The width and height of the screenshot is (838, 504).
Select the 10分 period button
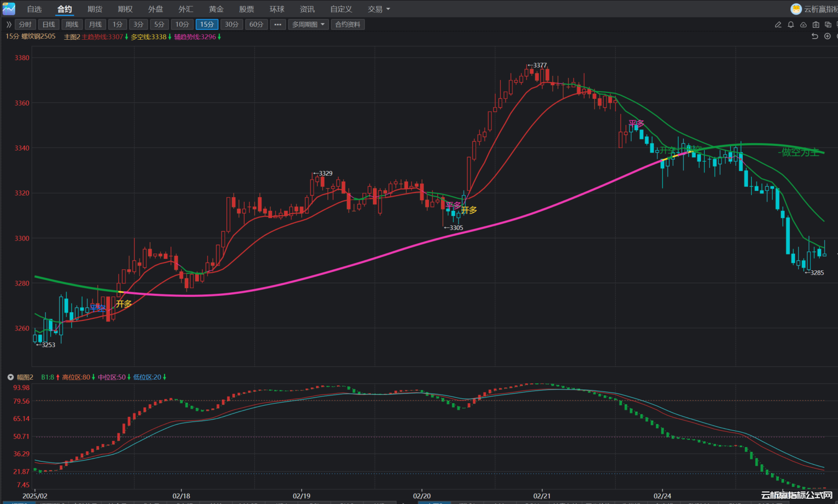click(x=182, y=25)
